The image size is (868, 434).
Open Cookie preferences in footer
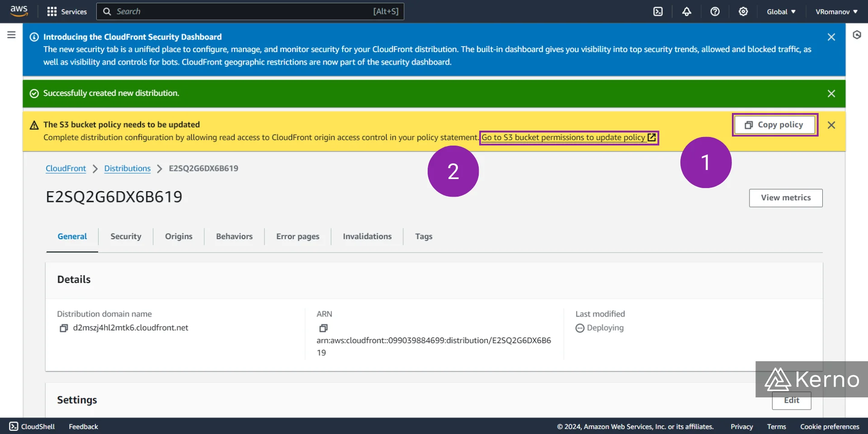[830, 426]
